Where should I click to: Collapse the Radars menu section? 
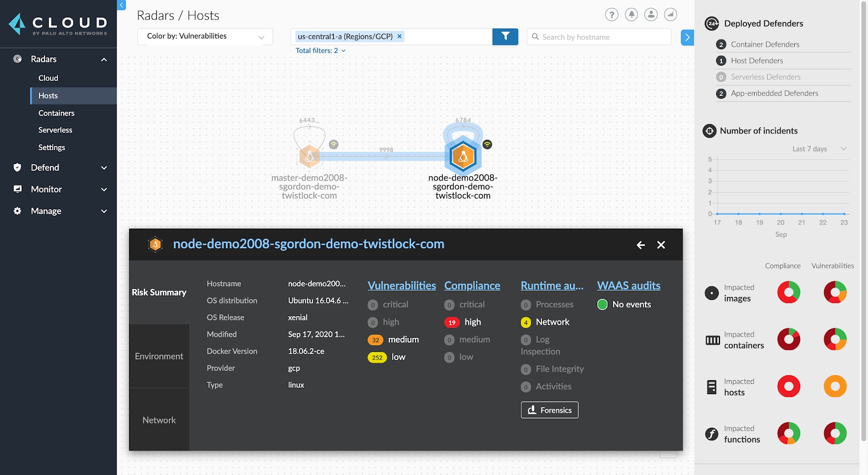click(x=104, y=59)
